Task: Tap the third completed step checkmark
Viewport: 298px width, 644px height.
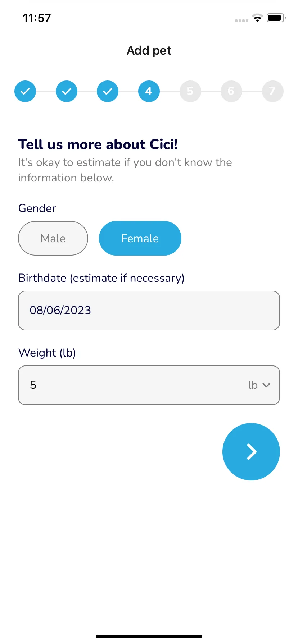Action: (x=108, y=91)
